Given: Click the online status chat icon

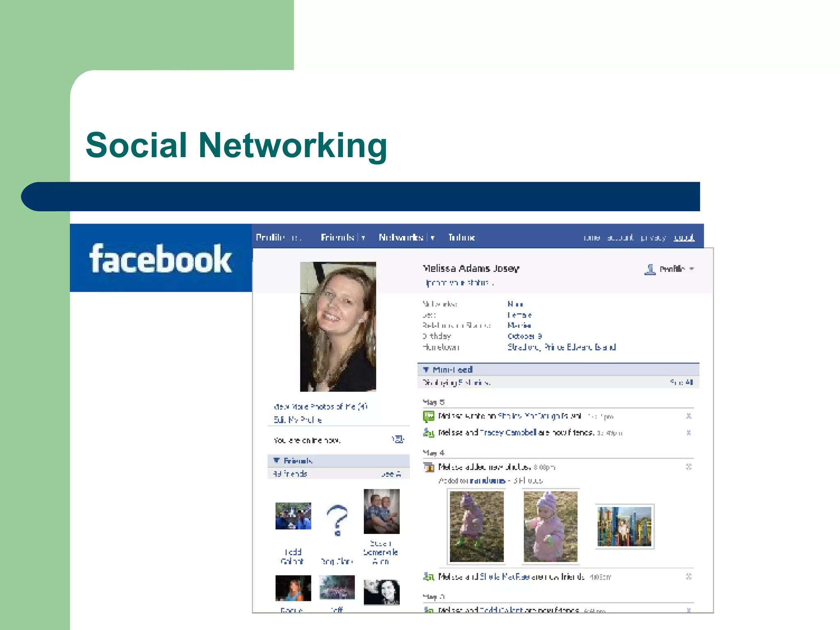Looking at the screenshot, I should click(398, 439).
